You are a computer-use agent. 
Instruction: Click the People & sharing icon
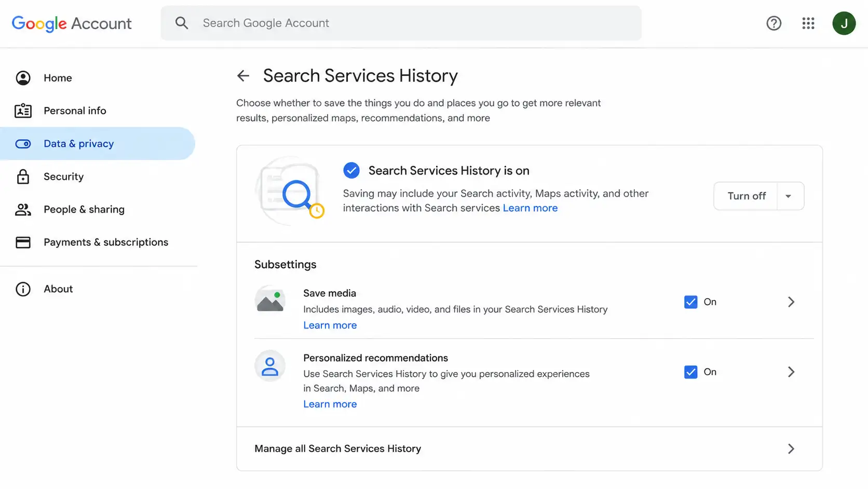coord(23,209)
